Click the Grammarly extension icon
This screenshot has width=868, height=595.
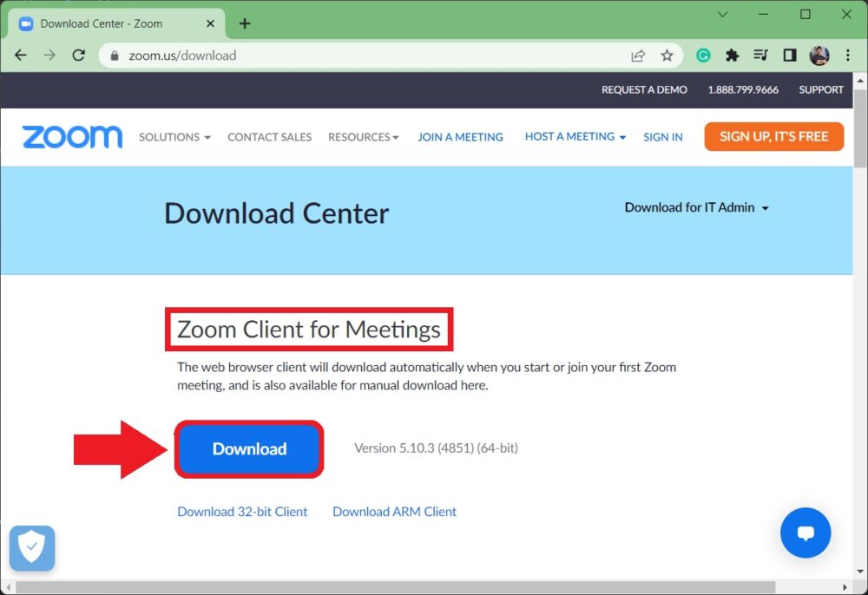point(702,55)
